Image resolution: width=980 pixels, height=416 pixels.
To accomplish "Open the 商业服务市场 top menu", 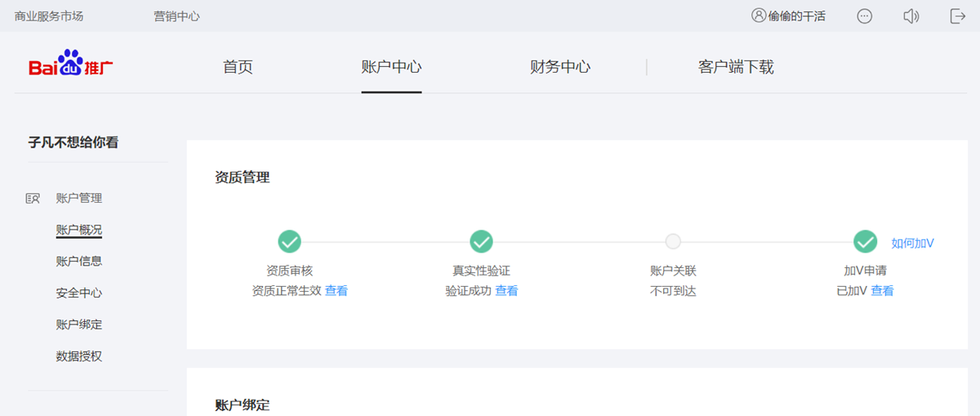I will pyautogui.click(x=49, y=16).
